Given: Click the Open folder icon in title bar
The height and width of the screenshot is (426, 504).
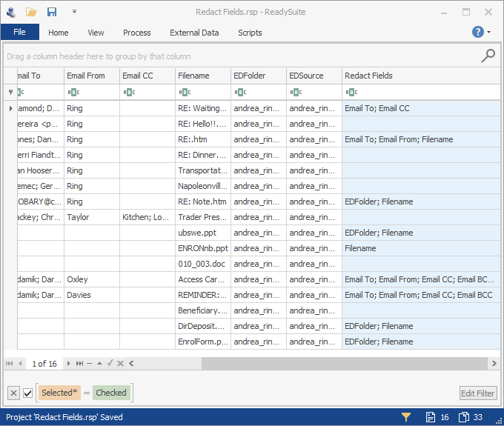Looking at the screenshot, I should pos(31,12).
